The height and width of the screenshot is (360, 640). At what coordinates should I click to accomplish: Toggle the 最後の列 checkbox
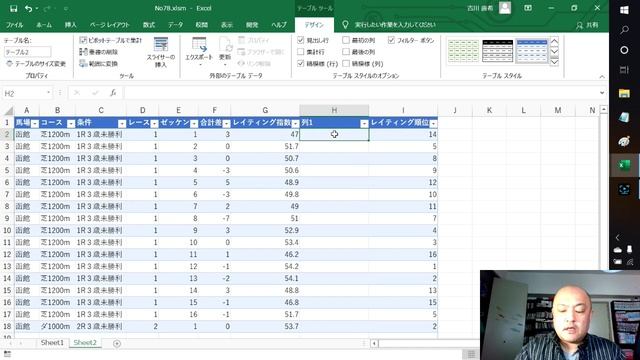[x=346, y=52]
